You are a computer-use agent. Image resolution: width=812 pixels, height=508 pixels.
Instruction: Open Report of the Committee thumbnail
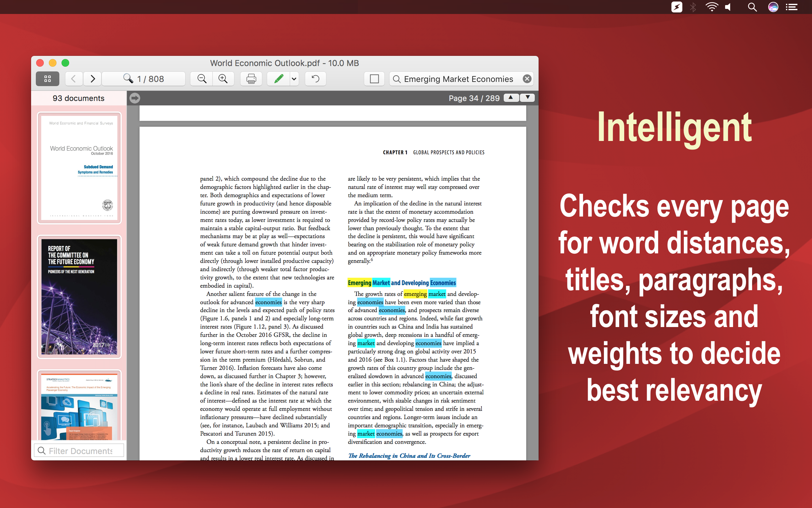tap(79, 297)
